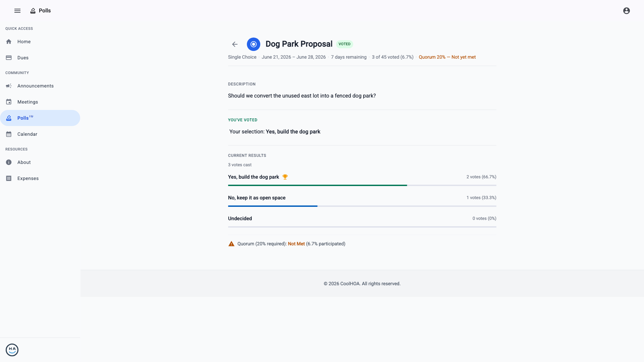Image resolution: width=644 pixels, height=362 pixels.
Task: Click the 'Single Choice' label
Action: (x=242, y=57)
